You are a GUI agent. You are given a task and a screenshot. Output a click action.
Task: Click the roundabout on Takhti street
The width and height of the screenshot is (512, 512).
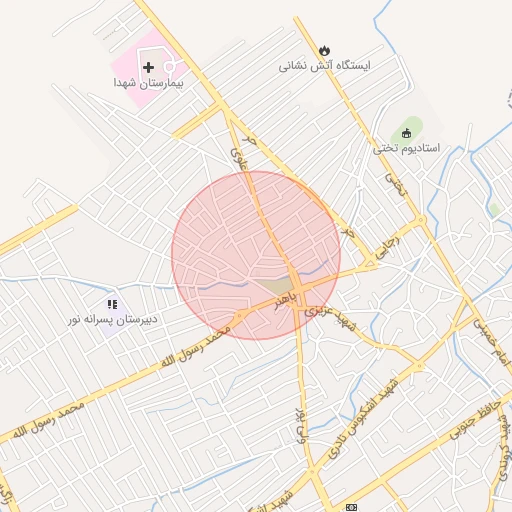421,220
